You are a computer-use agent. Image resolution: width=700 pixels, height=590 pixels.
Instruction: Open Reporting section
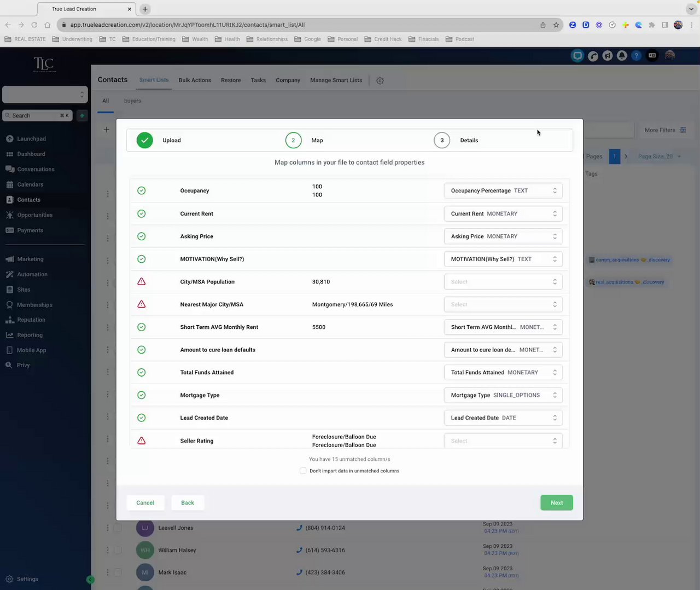24,336
